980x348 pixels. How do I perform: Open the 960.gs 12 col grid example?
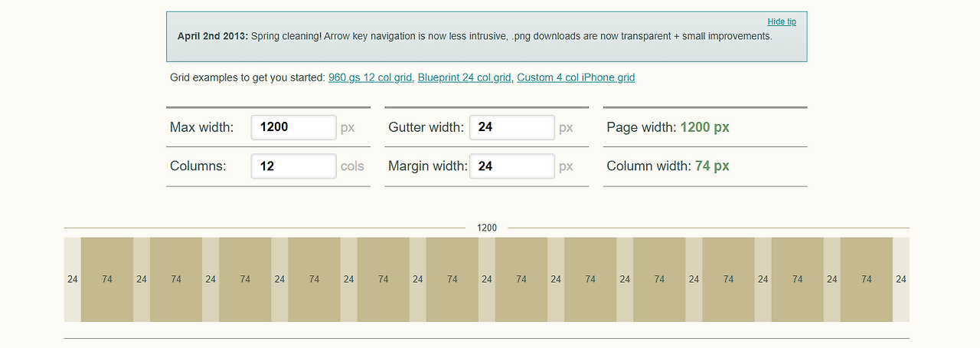371,77
